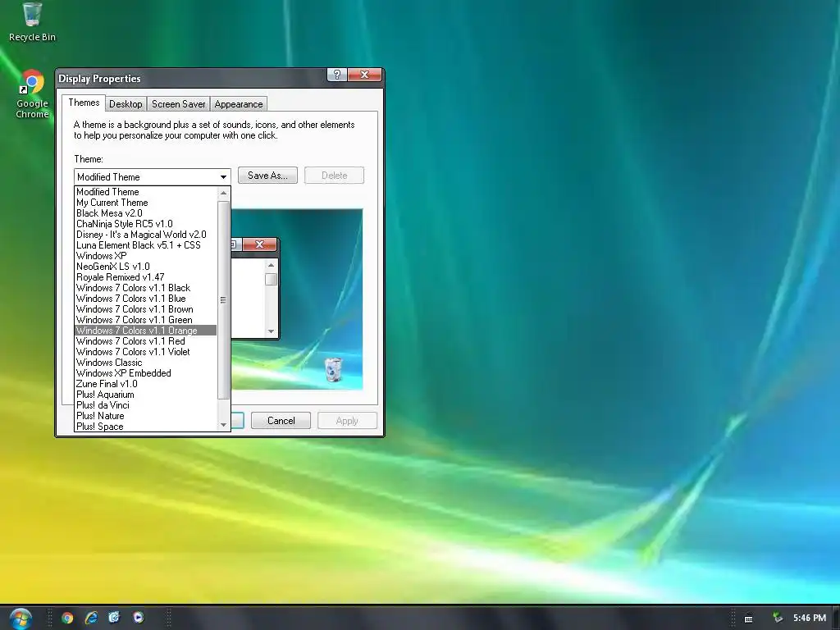
Task: Select the Windows XP theme
Action: tap(146, 256)
